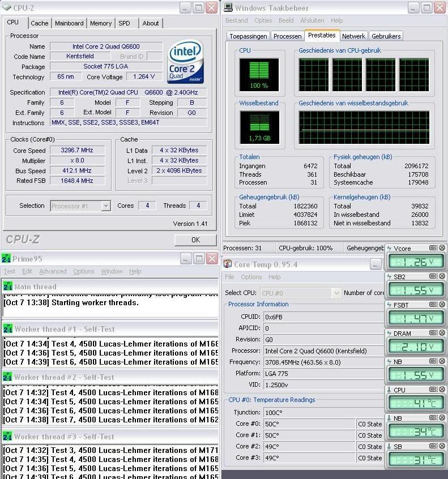Viewport: 448px width, 479px height.
Task: Open the Options menu in Core Temp
Action: click(x=251, y=277)
